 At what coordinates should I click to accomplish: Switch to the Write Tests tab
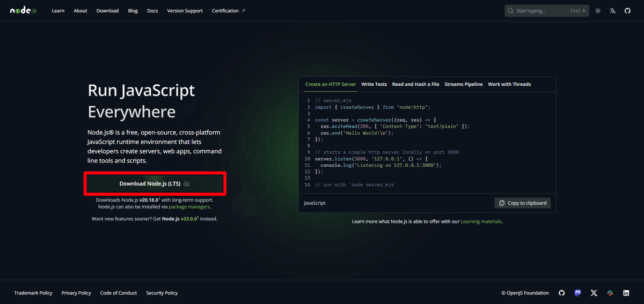(x=374, y=84)
